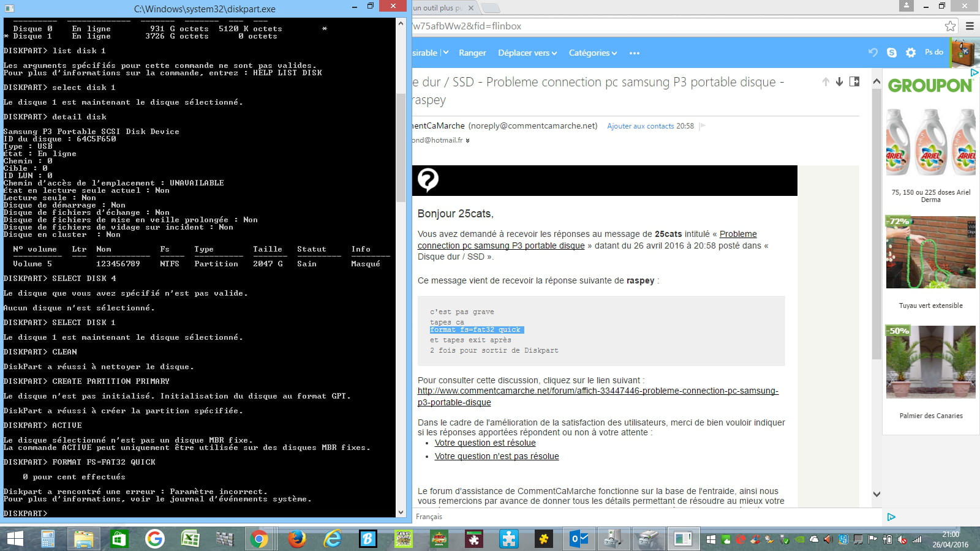Open the Catégories dropdown
The image size is (980, 551).
tap(593, 53)
